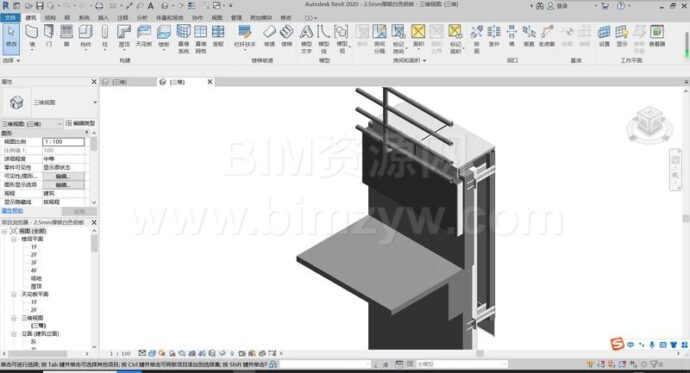Image resolution: width=690 pixels, height=373 pixels.
Task: Click the ViewCube in the 3D view
Action: [x=650, y=125]
